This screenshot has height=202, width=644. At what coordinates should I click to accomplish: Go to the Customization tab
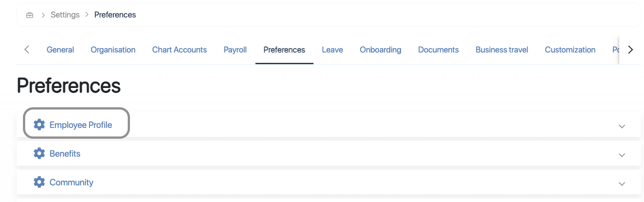[x=570, y=50]
